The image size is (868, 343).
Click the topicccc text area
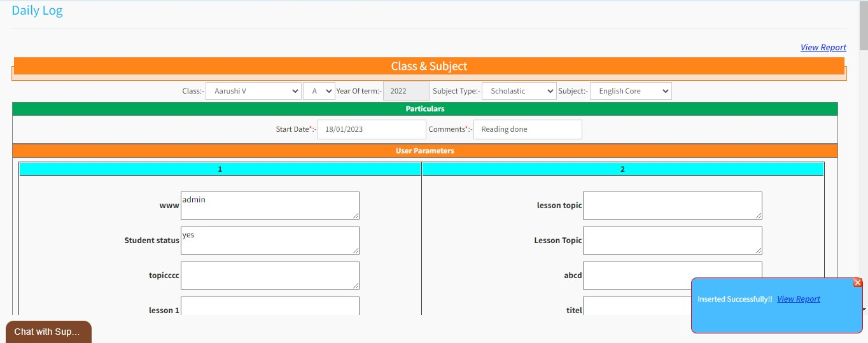(x=270, y=276)
